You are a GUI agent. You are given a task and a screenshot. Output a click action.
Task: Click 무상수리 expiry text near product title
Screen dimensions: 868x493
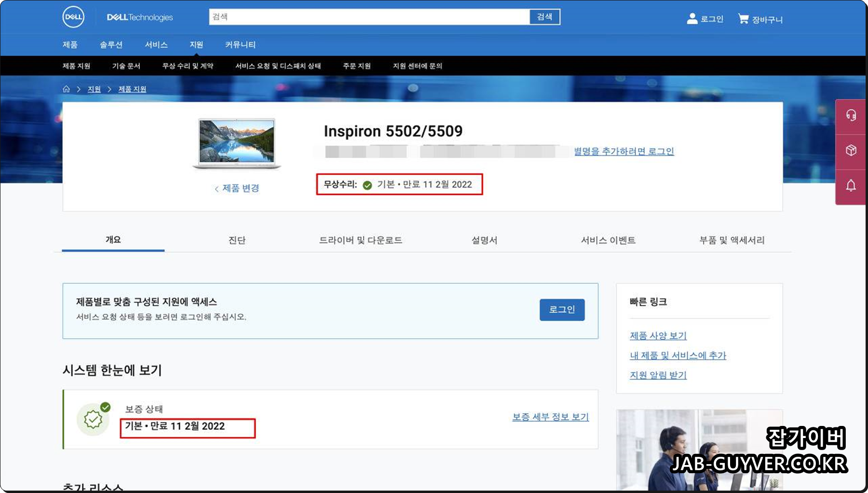[x=399, y=185]
